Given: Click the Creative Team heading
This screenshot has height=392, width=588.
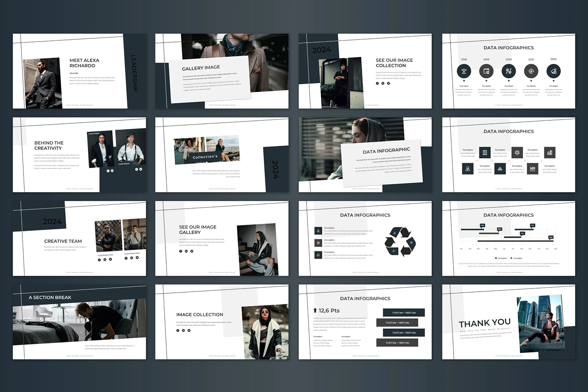Looking at the screenshot, I should [63, 241].
